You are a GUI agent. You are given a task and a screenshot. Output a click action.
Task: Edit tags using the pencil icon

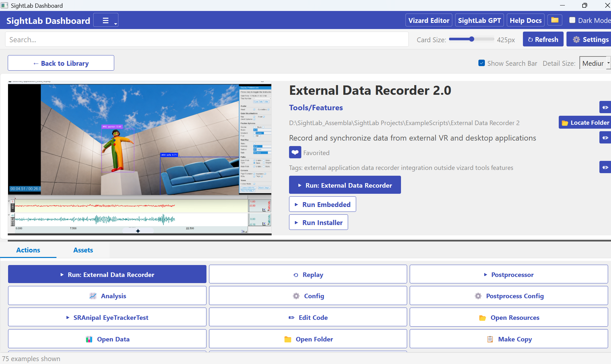coord(605,167)
